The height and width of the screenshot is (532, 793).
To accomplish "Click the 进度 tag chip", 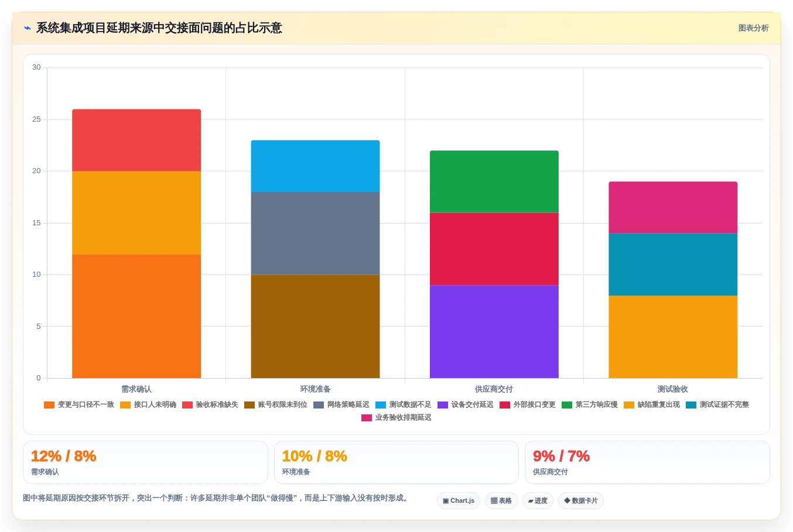I will [538, 501].
